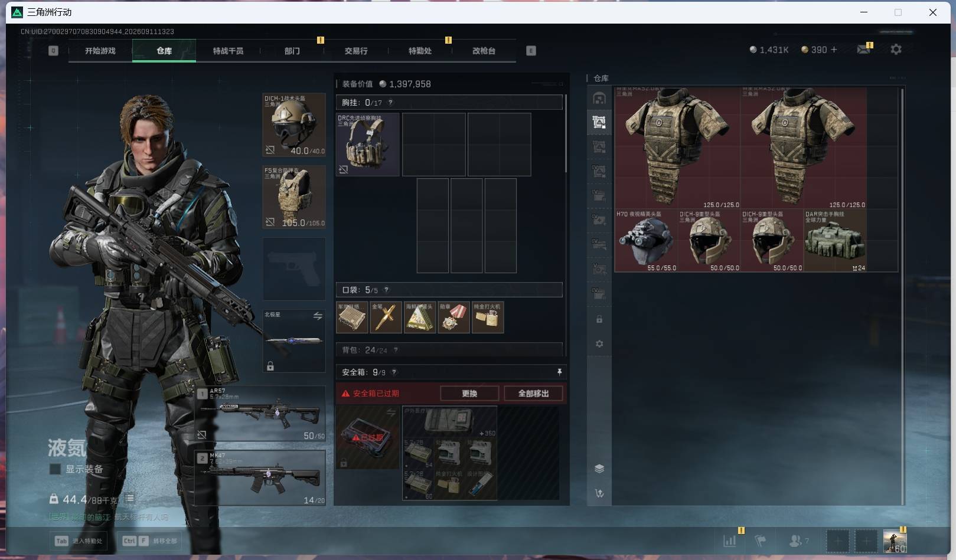This screenshot has height=560, width=956.
Task: Open the warehouse sidebar gear settings
Action: click(x=599, y=344)
